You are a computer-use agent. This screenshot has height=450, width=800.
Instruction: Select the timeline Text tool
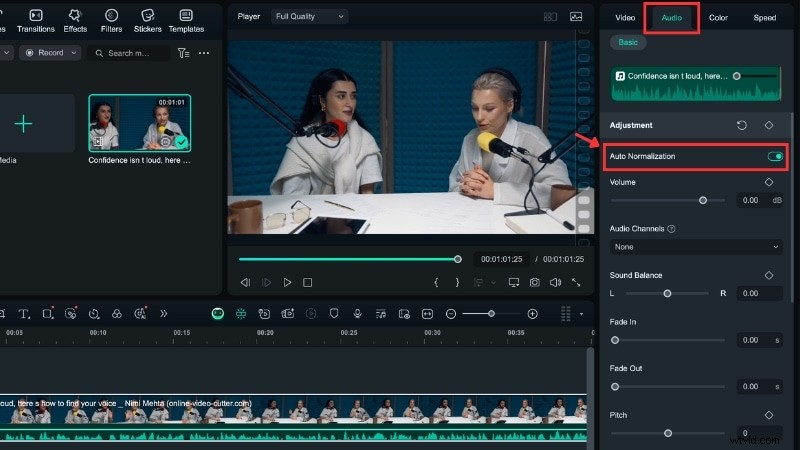click(x=23, y=314)
